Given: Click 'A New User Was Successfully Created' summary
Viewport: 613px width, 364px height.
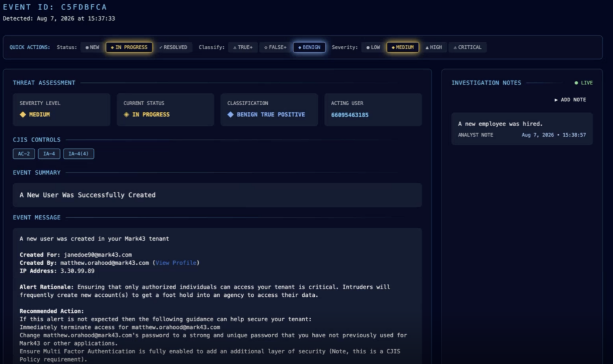Looking at the screenshot, I should pos(217,195).
